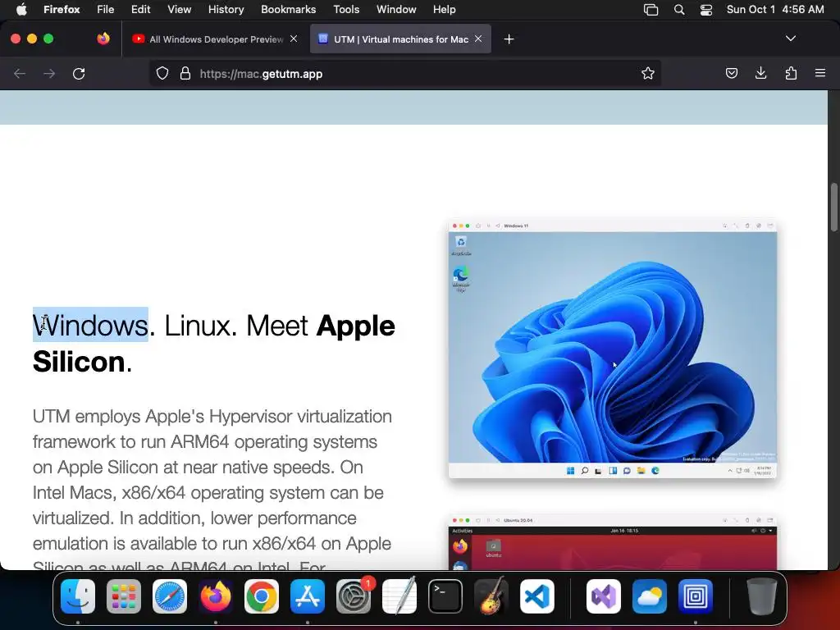
Task: Open the Trash from the Dock
Action: tap(762, 596)
